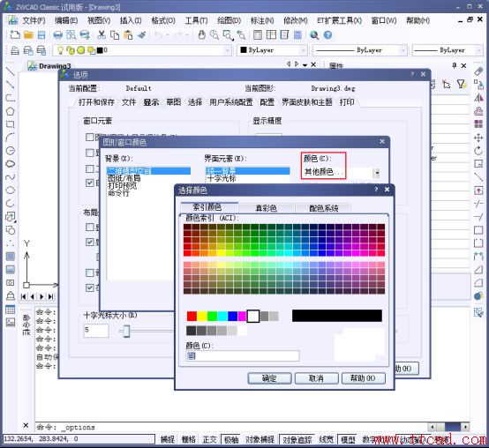Select the Cut scissors icon
Image resolution: width=489 pixels, height=448 pixels.
(x=102, y=35)
